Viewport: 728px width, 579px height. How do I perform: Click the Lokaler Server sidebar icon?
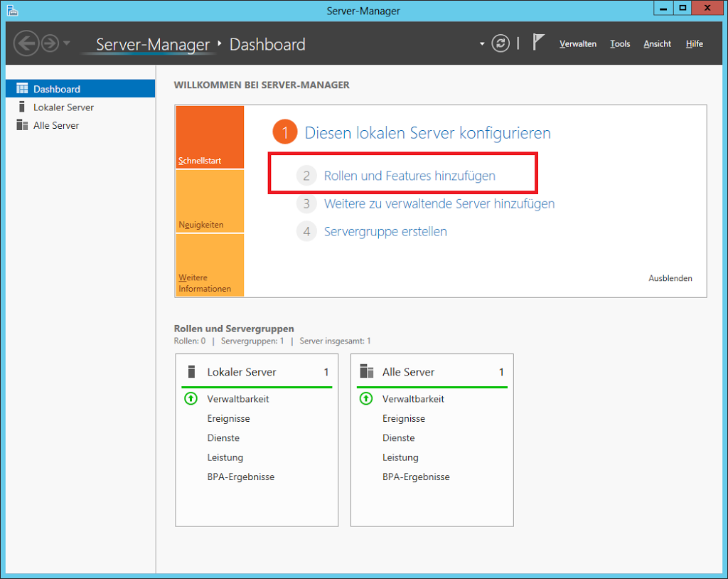coord(22,107)
